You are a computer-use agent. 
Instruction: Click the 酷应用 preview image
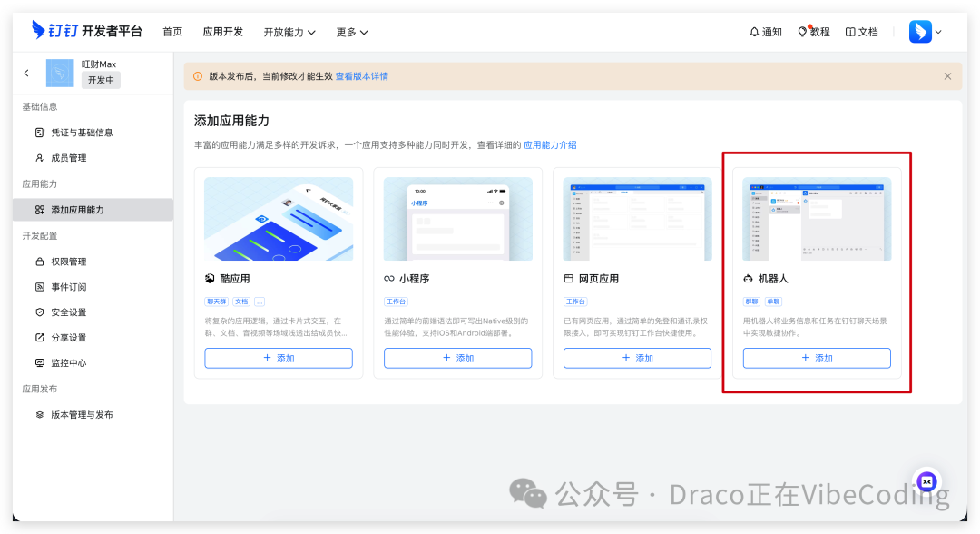point(279,219)
